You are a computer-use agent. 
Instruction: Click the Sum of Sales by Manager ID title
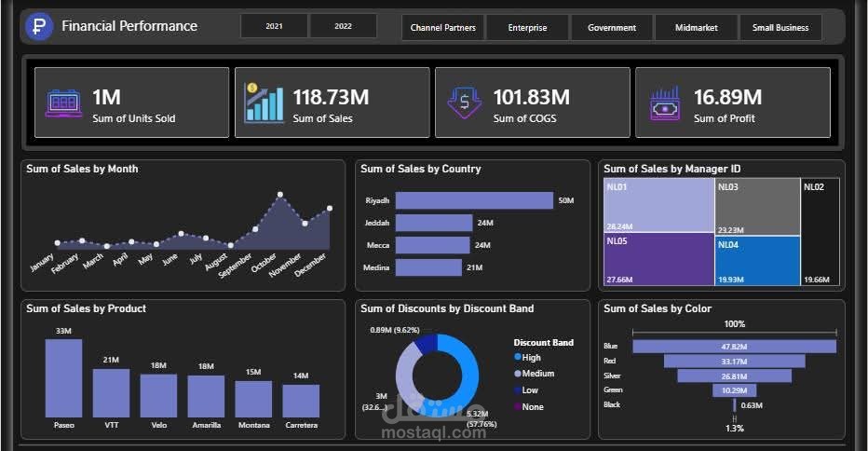tap(672, 169)
